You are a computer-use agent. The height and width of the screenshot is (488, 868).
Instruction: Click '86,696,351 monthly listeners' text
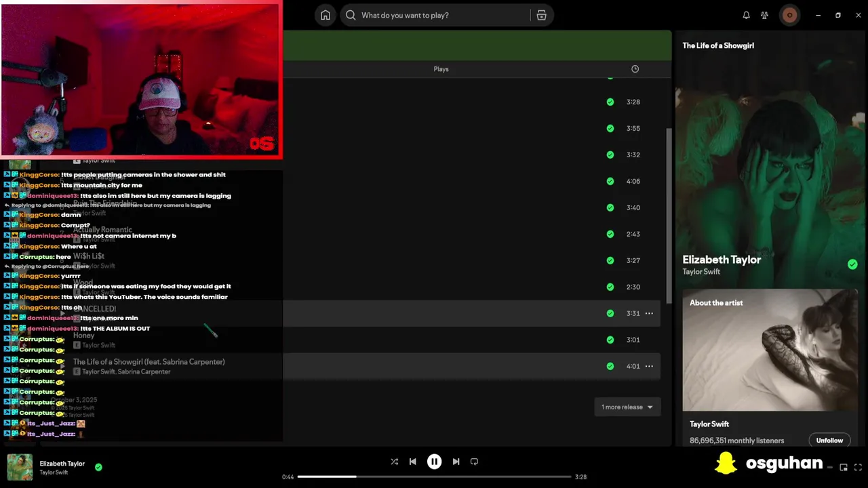pos(736,441)
